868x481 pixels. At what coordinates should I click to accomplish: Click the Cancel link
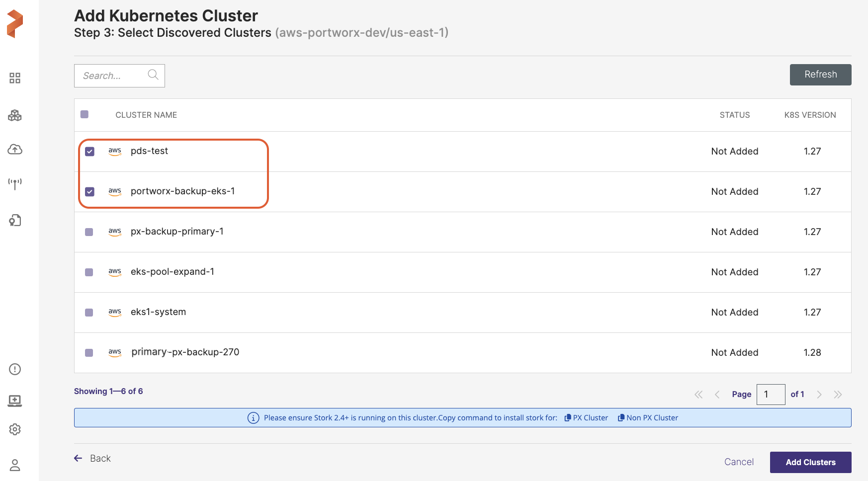[739, 462]
